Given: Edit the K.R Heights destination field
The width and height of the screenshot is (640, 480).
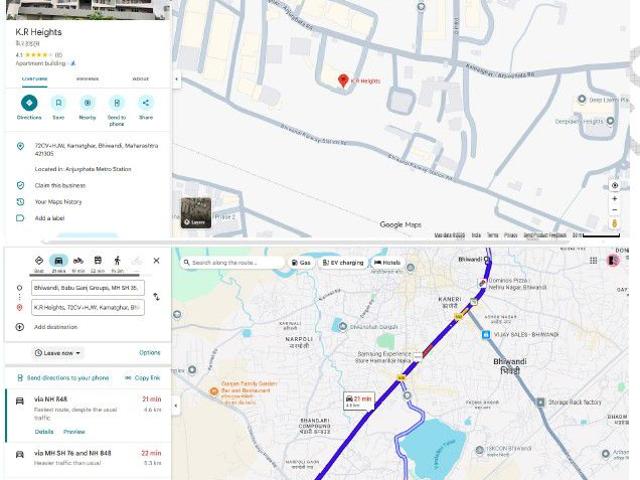Looking at the screenshot, I should pos(88,307).
